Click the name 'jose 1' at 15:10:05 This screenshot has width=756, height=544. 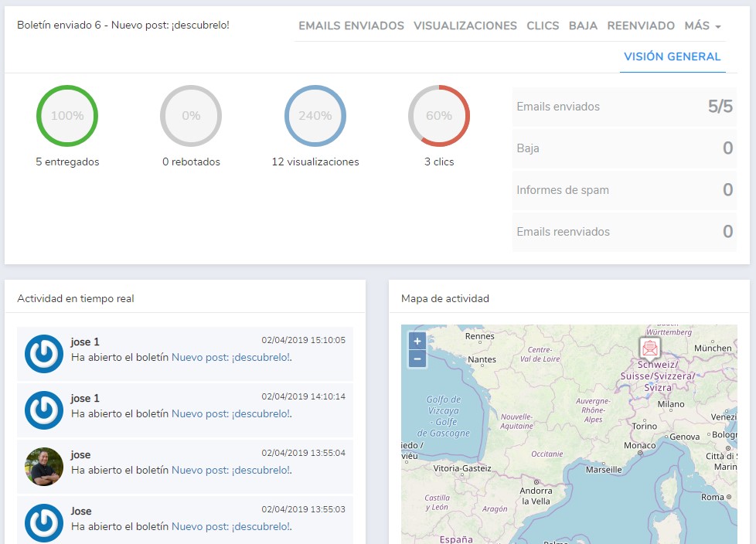click(85, 342)
